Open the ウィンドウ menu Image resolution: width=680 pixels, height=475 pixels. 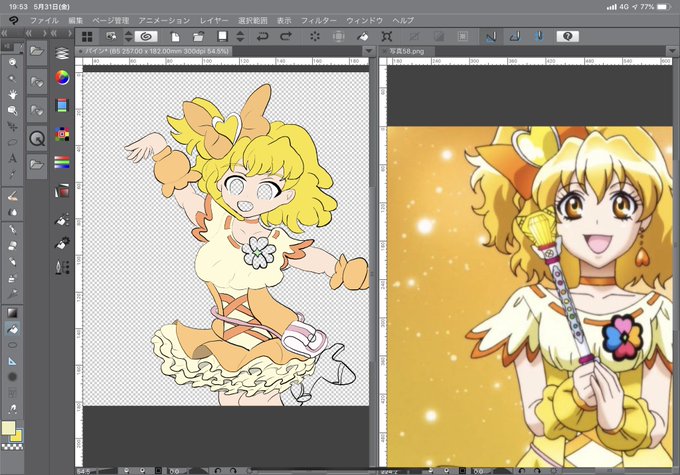pos(364,20)
